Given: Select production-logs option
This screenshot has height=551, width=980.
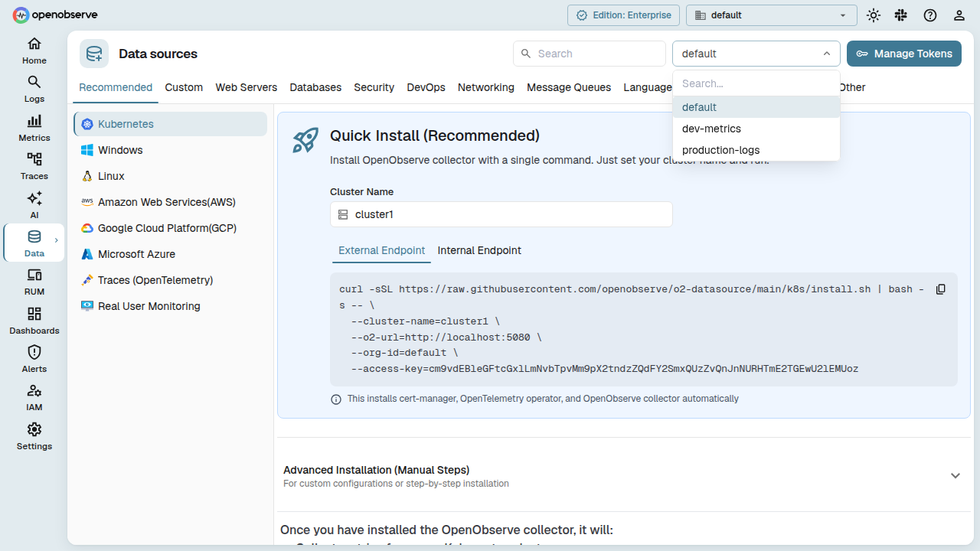Looking at the screenshot, I should click(x=756, y=150).
